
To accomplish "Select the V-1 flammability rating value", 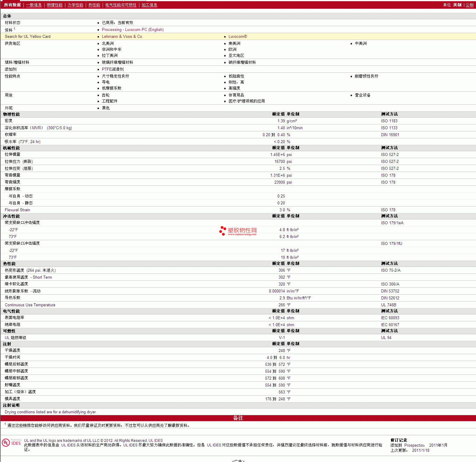I will click(x=282, y=338).
